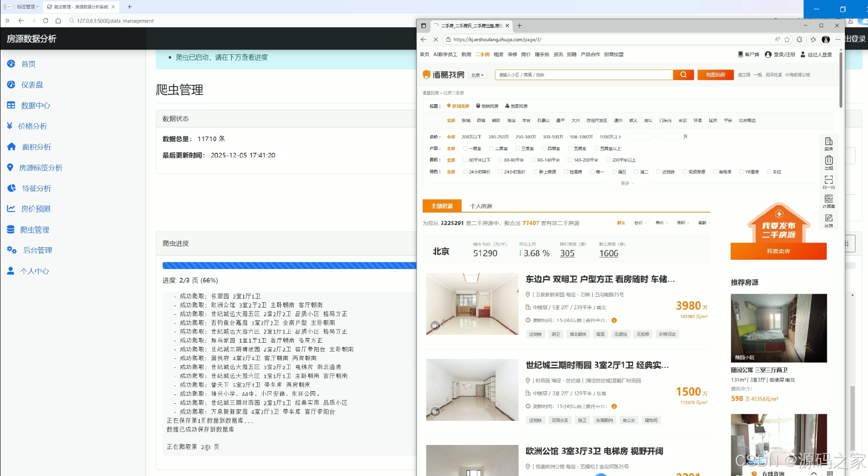Reload the 房源数据分析 browser page
The width and height of the screenshot is (868, 476).
coord(45,21)
